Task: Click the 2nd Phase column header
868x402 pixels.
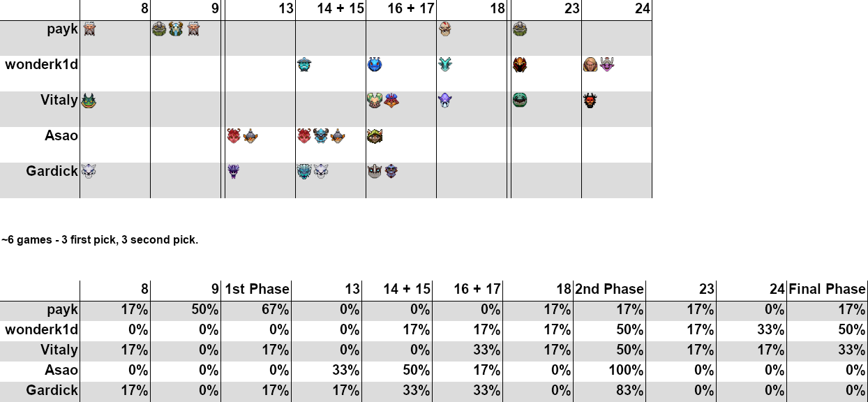Action: click(610, 289)
